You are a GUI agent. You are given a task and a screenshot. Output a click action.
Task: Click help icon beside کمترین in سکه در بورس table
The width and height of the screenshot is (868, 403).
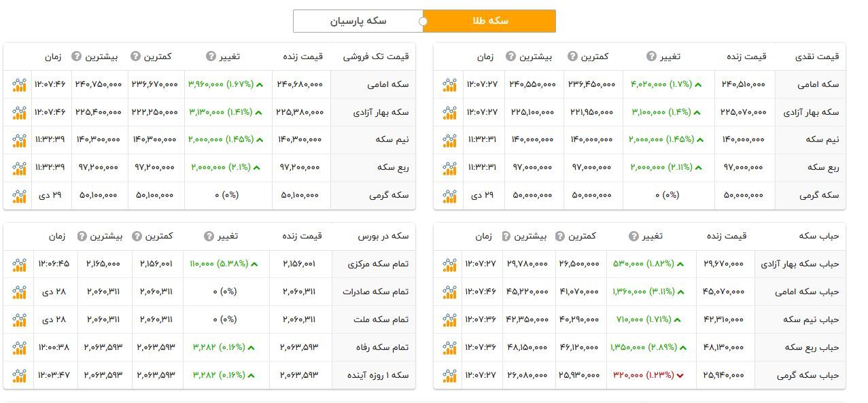click(x=137, y=236)
